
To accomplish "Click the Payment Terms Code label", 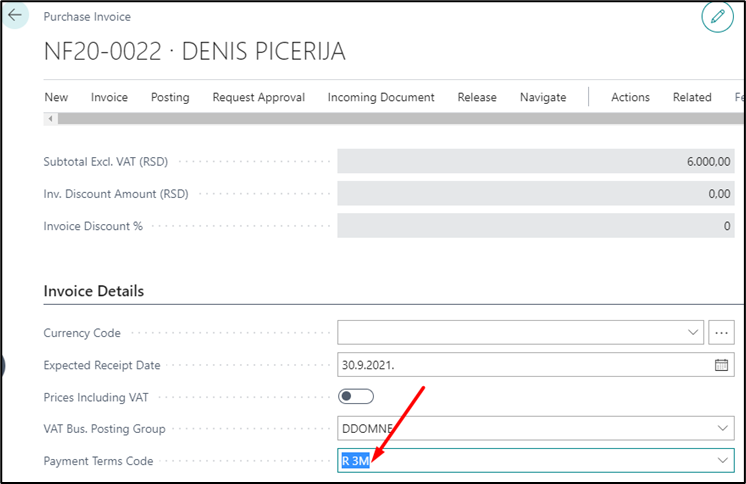I will click(98, 461).
